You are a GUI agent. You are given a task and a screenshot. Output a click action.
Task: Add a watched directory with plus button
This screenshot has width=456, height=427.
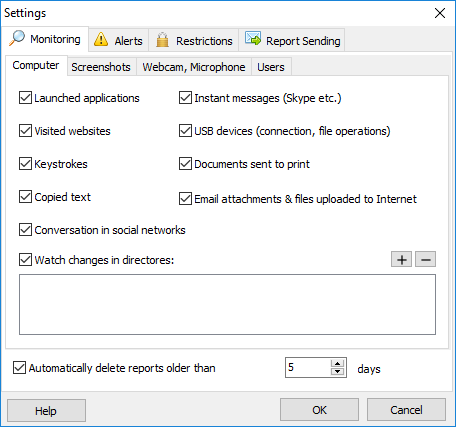pyautogui.click(x=401, y=259)
